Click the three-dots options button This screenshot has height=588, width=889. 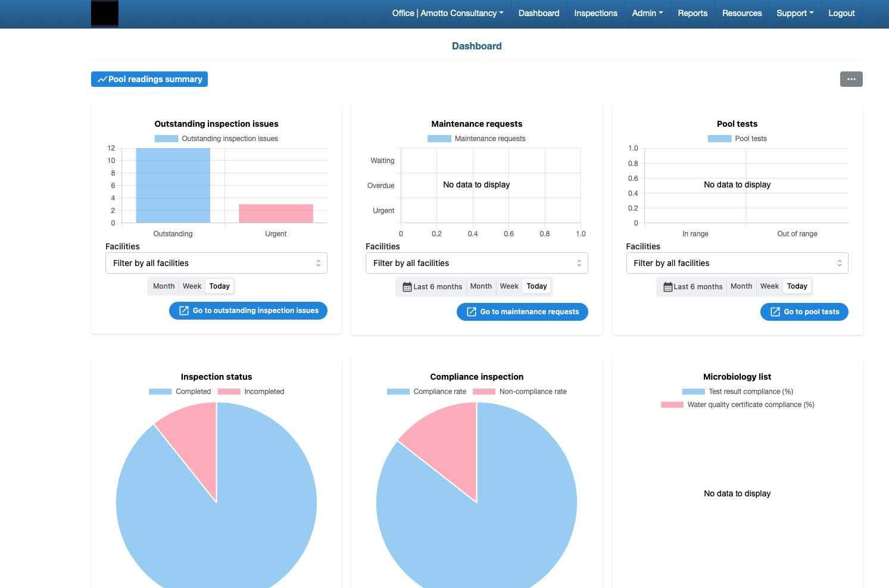tap(851, 79)
